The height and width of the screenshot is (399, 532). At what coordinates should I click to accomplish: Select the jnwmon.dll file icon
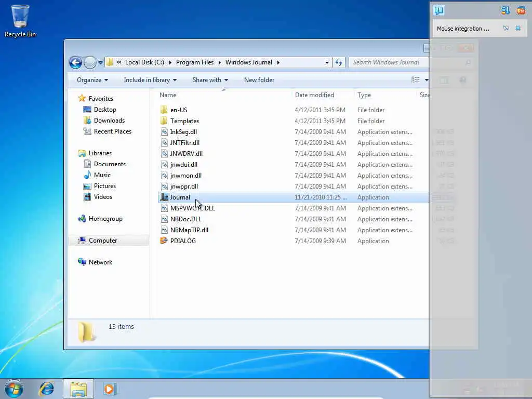click(x=164, y=175)
